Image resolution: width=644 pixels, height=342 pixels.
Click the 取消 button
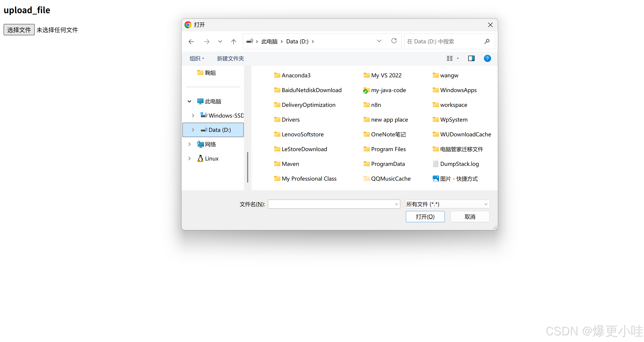coord(470,217)
